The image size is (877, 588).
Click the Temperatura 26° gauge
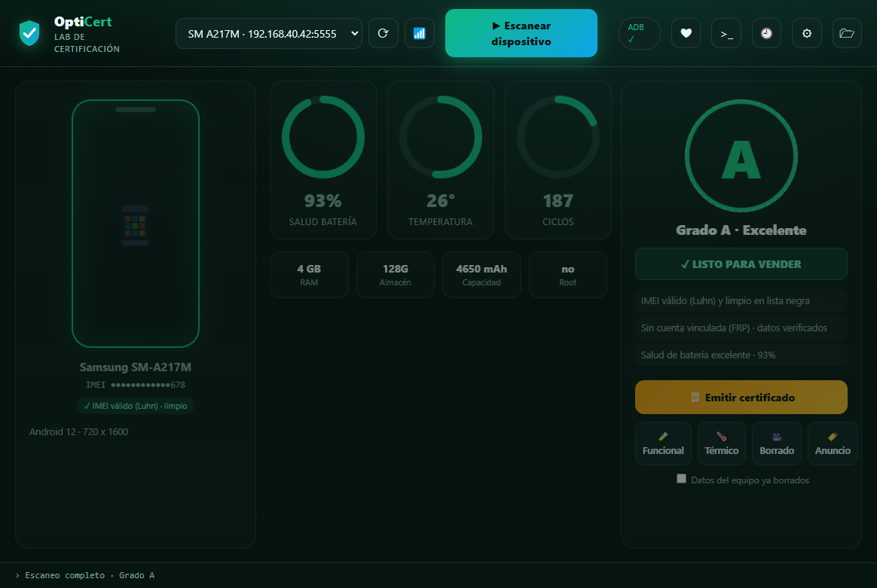441,160
